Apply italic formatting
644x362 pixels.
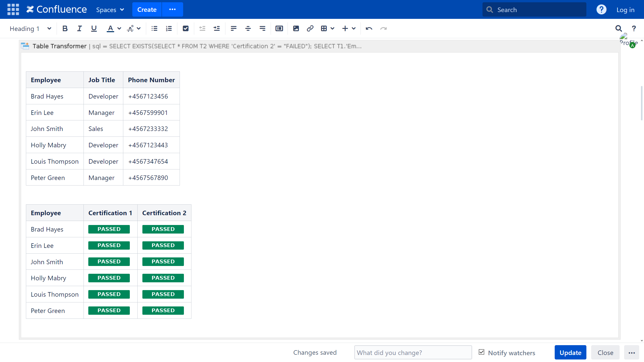(x=79, y=28)
